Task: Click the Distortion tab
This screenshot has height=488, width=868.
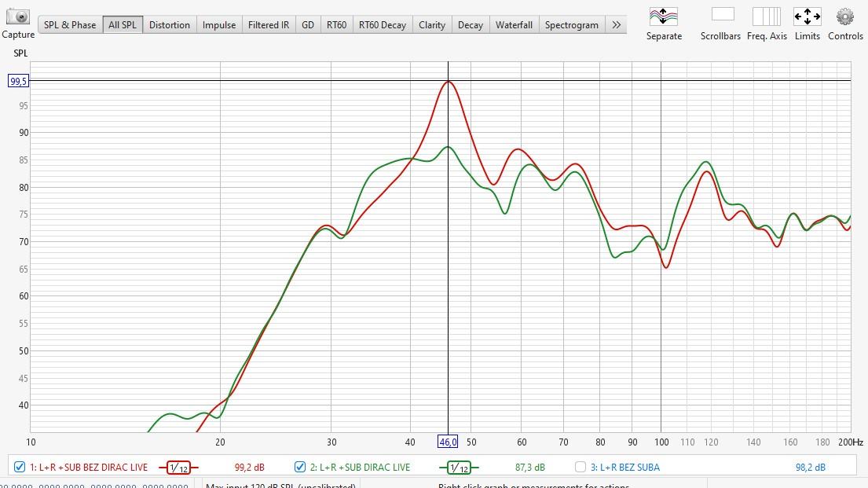Action: (170, 25)
